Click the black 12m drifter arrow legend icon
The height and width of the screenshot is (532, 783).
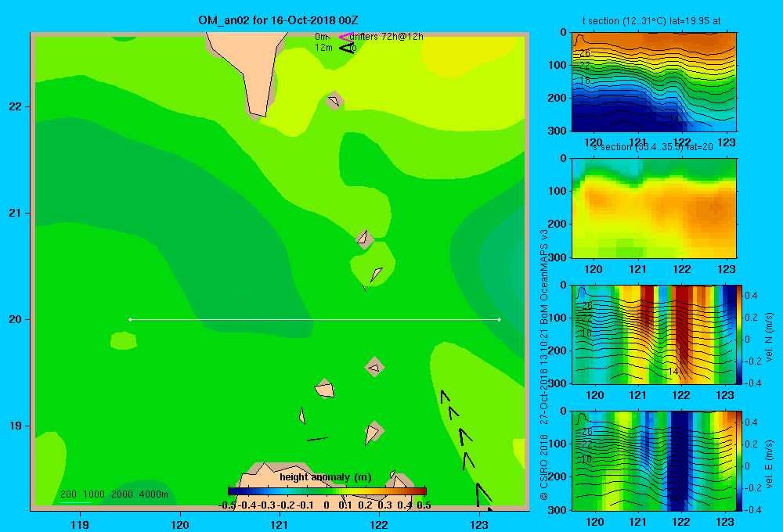click(x=347, y=48)
